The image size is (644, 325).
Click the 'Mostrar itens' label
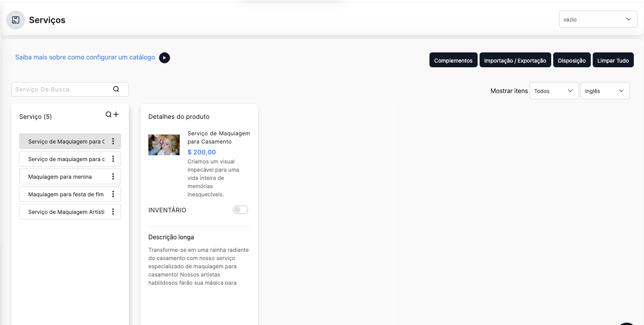509,91
